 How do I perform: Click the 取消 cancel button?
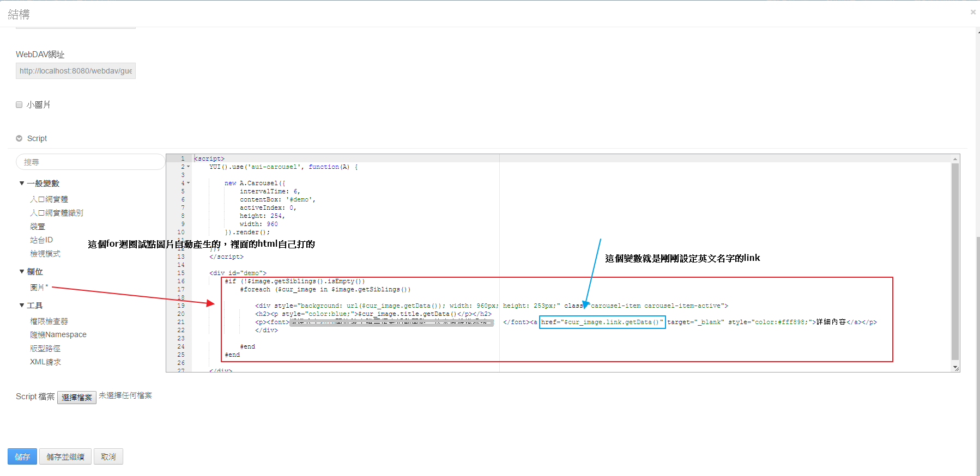[108, 456]
